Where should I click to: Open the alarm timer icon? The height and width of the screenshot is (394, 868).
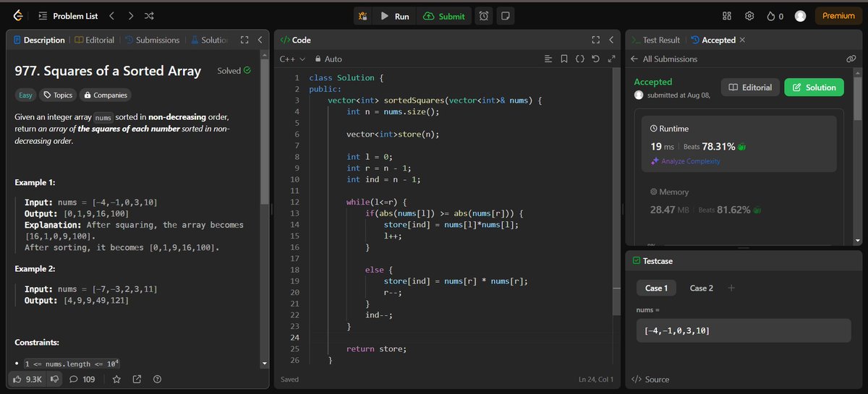click(x=484, y=16)
